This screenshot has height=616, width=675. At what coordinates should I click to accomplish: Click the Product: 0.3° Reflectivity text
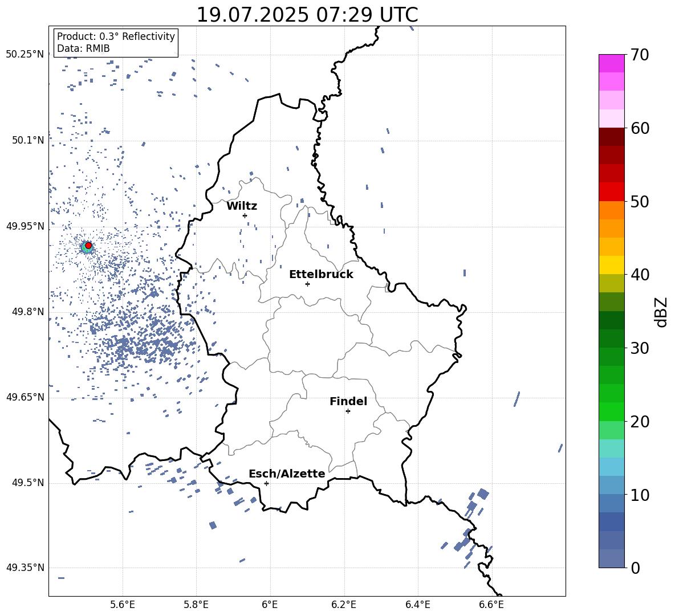tap(116, 36)
